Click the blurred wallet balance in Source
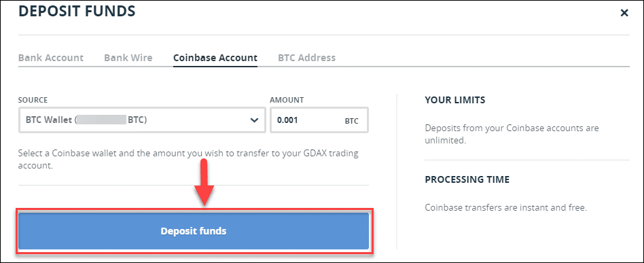The image size is (644, 263). (x=101, y=120)
